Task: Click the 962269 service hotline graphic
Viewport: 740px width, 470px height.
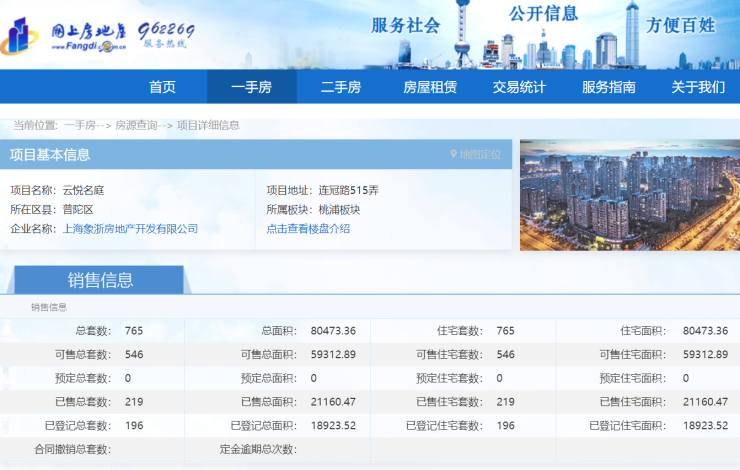Action: 166,34
